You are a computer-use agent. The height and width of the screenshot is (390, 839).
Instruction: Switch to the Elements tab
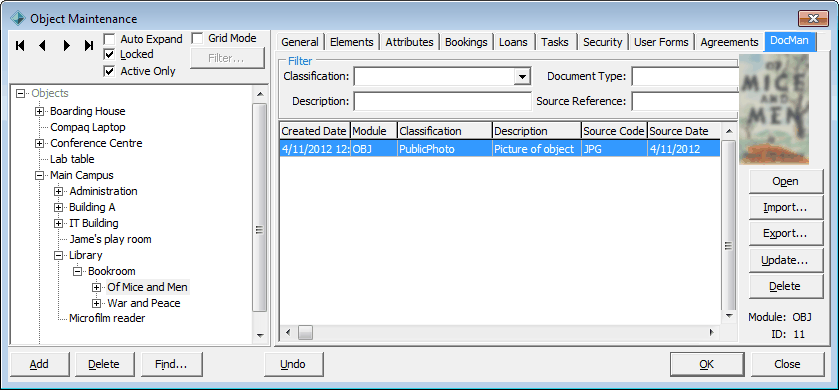click(x=352, y=42)
